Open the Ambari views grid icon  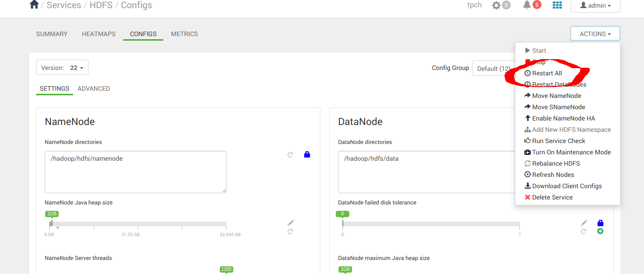point(557,5)
